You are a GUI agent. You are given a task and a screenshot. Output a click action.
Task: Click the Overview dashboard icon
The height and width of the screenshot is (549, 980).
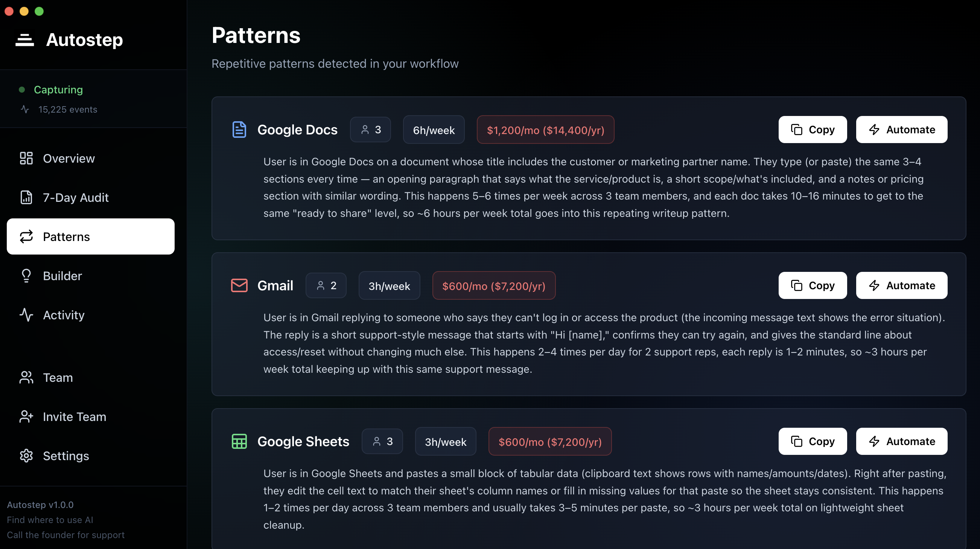tap(26, 159)
